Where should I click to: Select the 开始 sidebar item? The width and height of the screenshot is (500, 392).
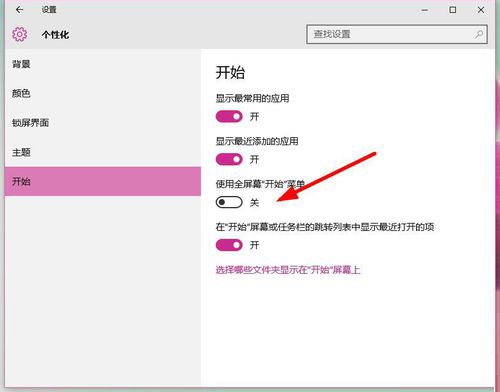(x=103, y=181)
